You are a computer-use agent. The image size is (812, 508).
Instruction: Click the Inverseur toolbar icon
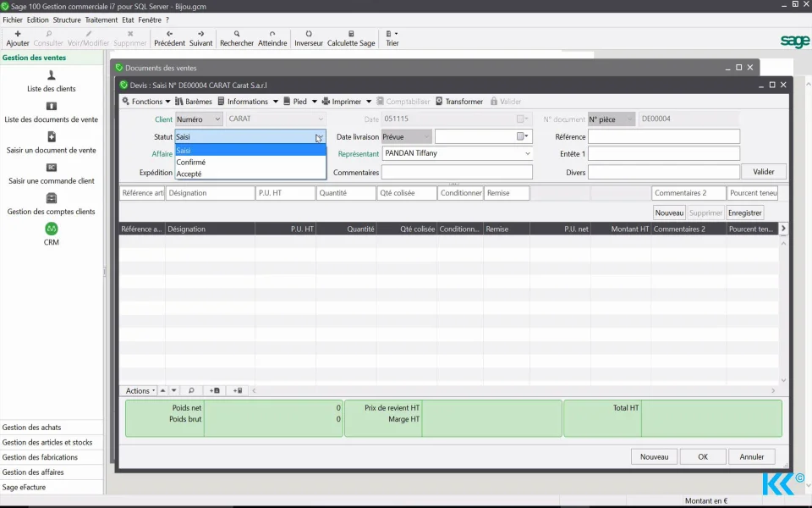309,38
